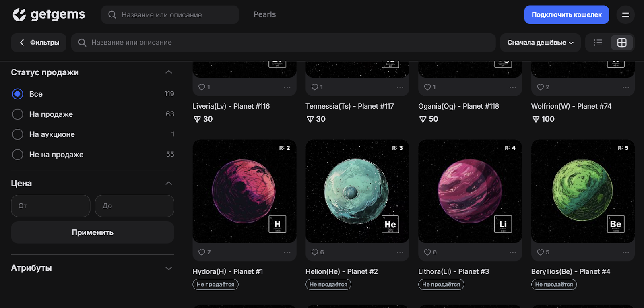The image size is (644, 308).
Task: Focus the collection search field below the header
Action: 283,43
